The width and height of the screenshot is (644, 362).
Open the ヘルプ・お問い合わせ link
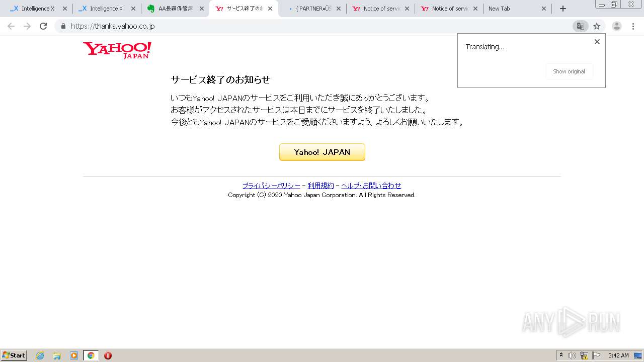click(x=371, y=186)
